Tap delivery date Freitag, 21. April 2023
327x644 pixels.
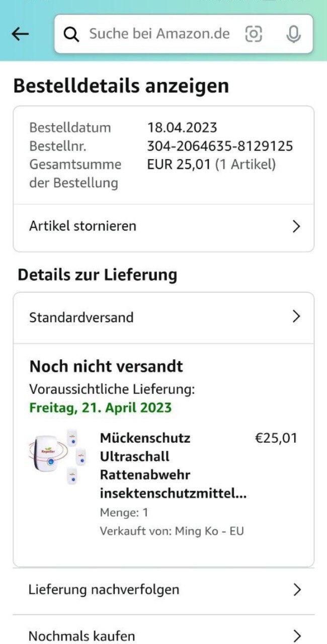pyautogui.click(x=101, y=408)
